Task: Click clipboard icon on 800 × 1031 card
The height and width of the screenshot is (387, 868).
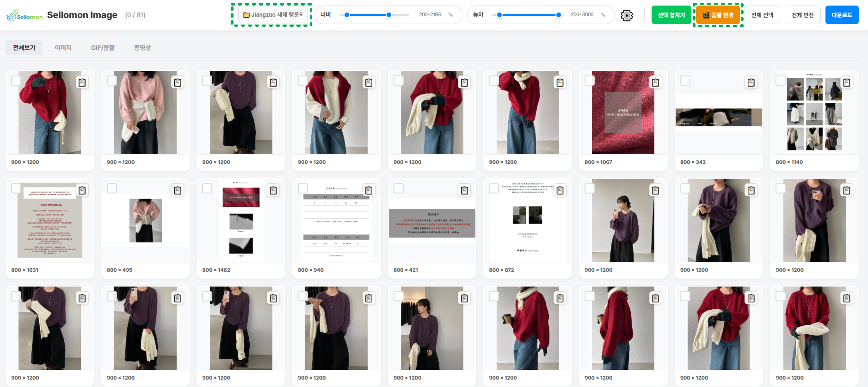Action: pos(82,190)
